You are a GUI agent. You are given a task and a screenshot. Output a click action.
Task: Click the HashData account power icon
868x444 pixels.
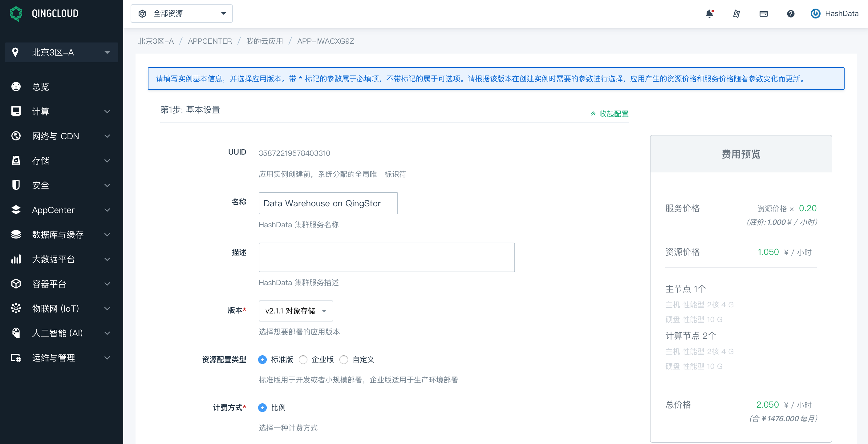(815, 14)
